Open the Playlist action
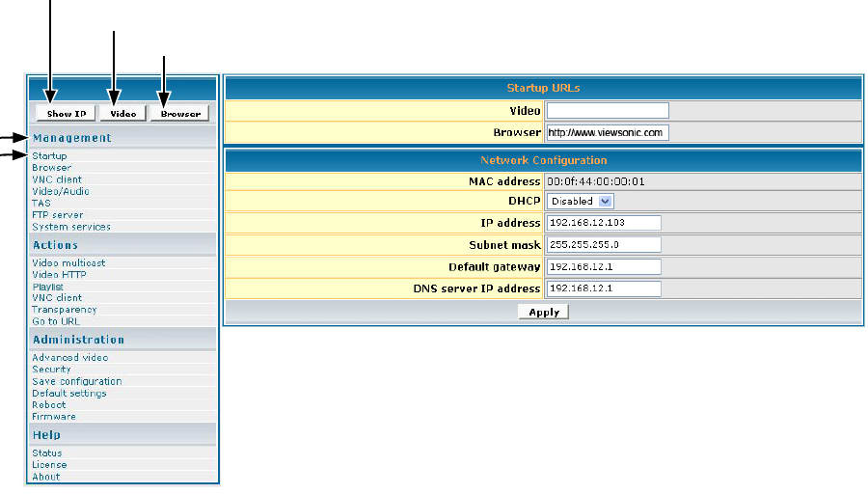The height and width of the screenshot is (494, 868). pyautogui.click(x=48, y=287)
